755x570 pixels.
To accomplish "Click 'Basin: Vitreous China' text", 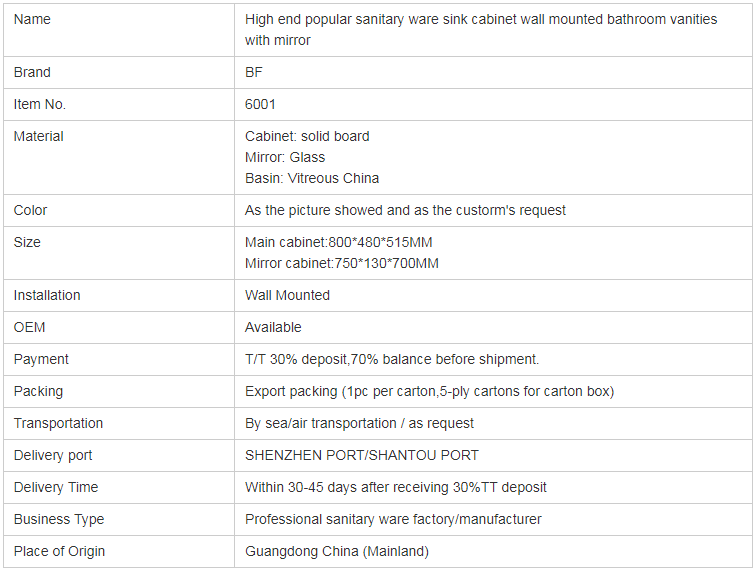I will 312,179.
